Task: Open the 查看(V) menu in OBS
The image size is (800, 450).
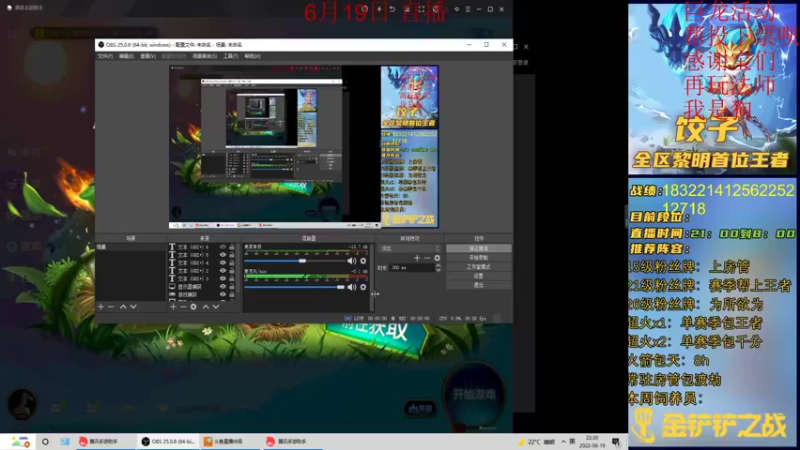Action: pyautogui.click(x=147, y=56)
